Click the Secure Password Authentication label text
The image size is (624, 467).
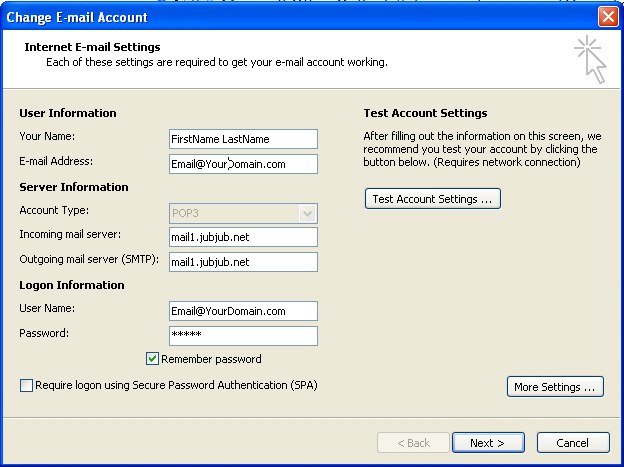point(176,385)
